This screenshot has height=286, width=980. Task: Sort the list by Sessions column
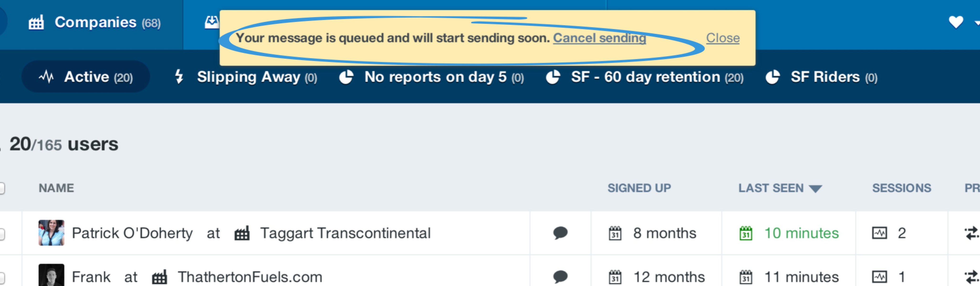click(901, 188)
